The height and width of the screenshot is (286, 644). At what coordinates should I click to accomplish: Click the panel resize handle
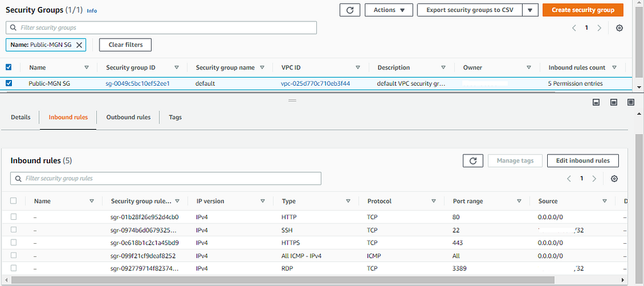click(292, 100)
